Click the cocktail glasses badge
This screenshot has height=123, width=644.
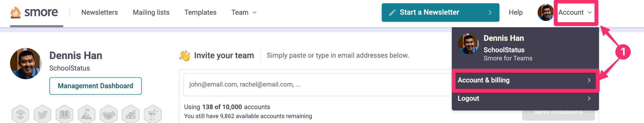click(153, 114)
